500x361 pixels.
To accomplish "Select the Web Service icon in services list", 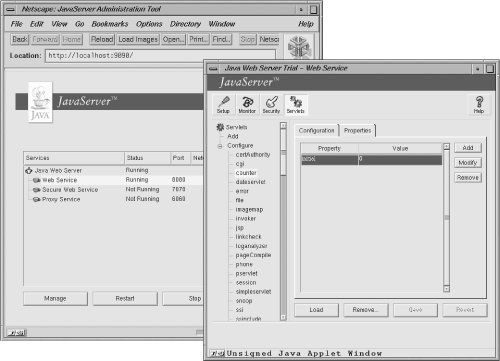I will pyautogui.click(x=36, y=180).
